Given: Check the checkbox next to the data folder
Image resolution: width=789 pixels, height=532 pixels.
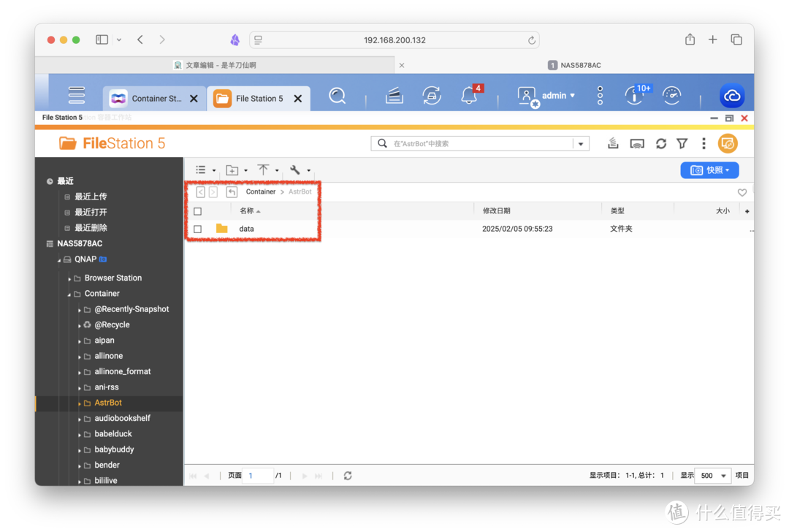Looking at the screenshot, I should 197,228.
